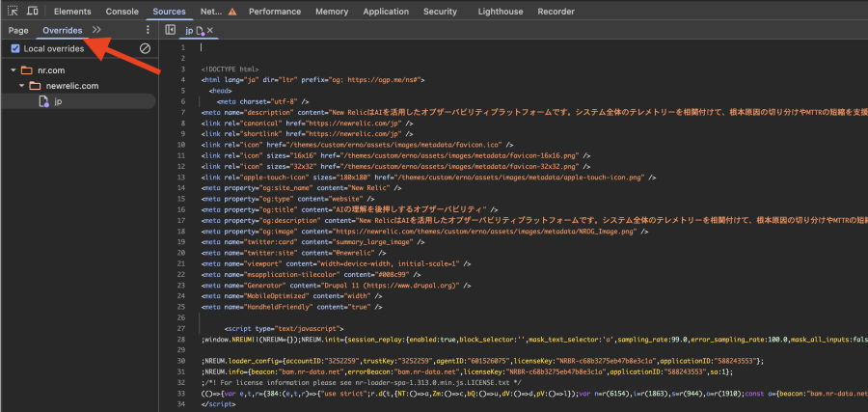Disable the Local overrides checkbox

click(x=15, y=49)
